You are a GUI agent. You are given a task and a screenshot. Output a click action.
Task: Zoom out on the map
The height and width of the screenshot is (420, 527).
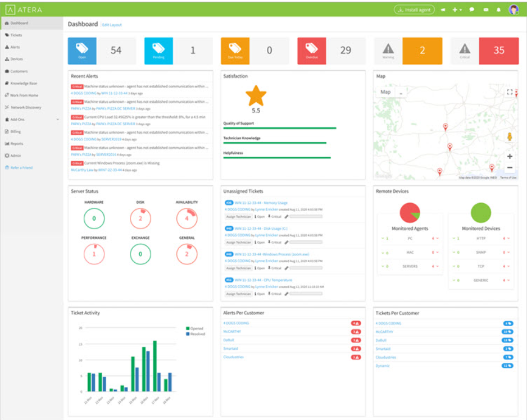coord(510,167)
